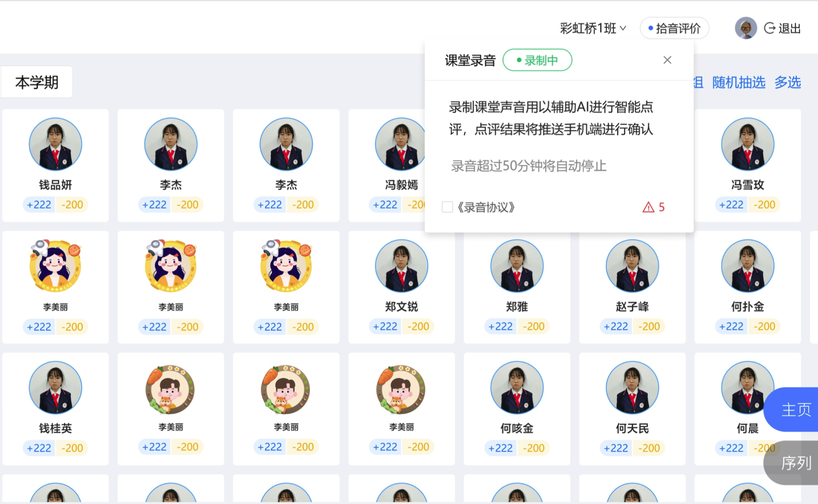Open the 本学期 period selector
Viewport: 818px width, 504px height.
(37, 82)
